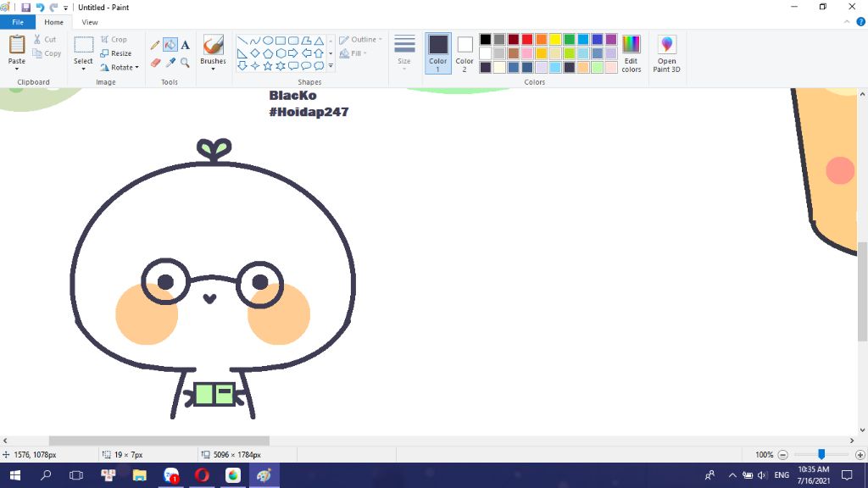Select the Fill with color bucket tool
Screen dimensions: 868x488
[x=170, y=45]
